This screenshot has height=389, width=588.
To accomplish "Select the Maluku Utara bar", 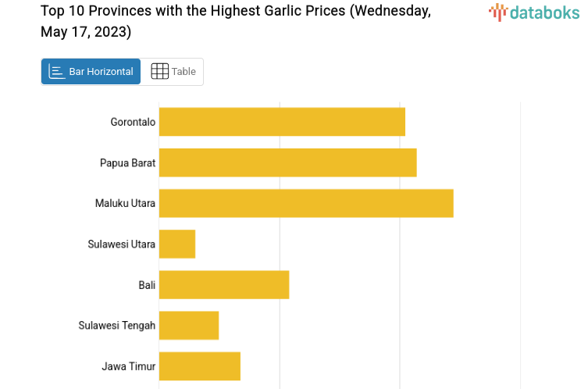I will click(306, 203).
